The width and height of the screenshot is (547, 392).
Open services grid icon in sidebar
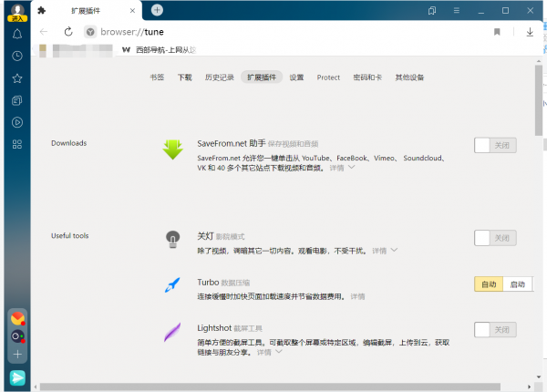pyautogui.click(x=17, y=144)
